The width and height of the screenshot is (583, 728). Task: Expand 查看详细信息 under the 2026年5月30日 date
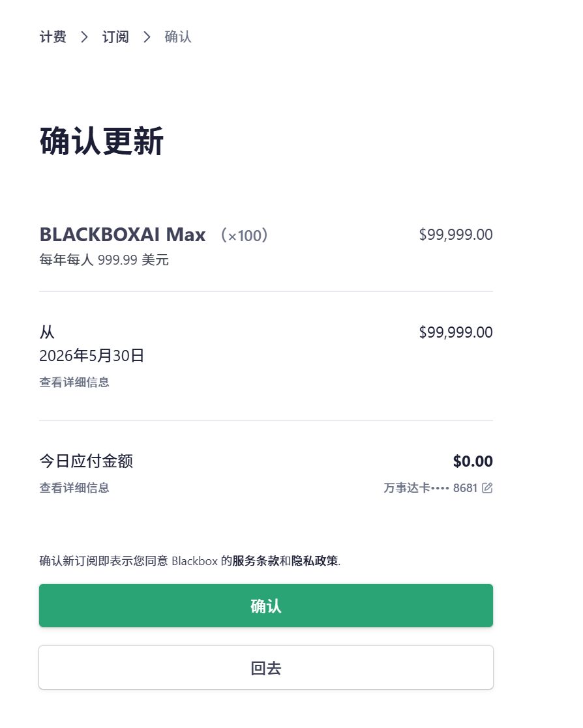pyautogui.click(x=74, y=383)
